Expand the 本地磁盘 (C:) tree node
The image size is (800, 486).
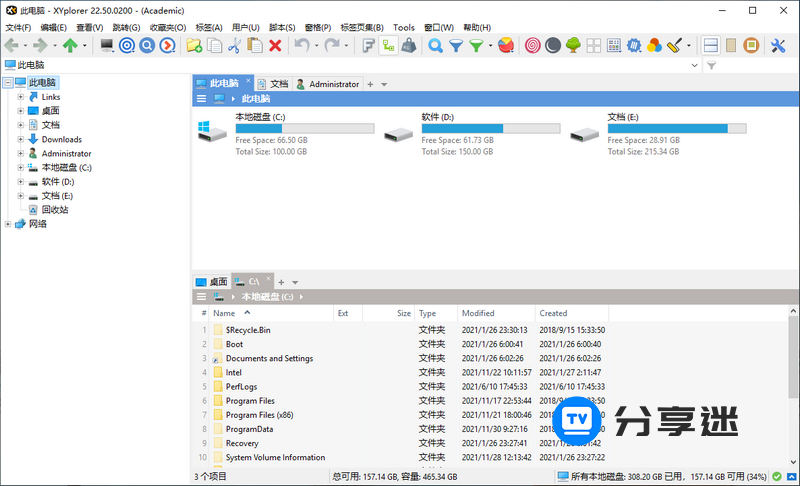(x=21, y=168)
